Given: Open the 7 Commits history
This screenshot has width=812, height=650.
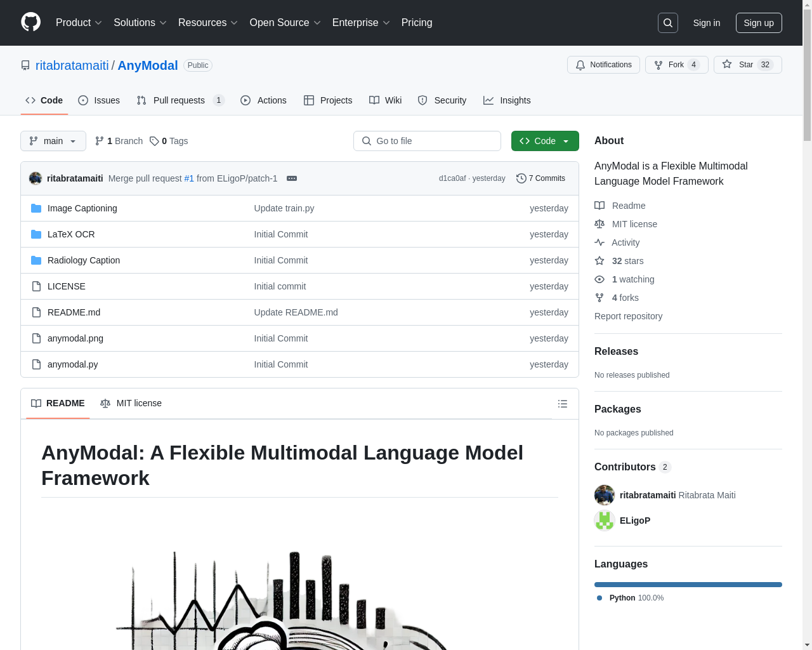Looking at the screenshot, I should tap(540, 178).
